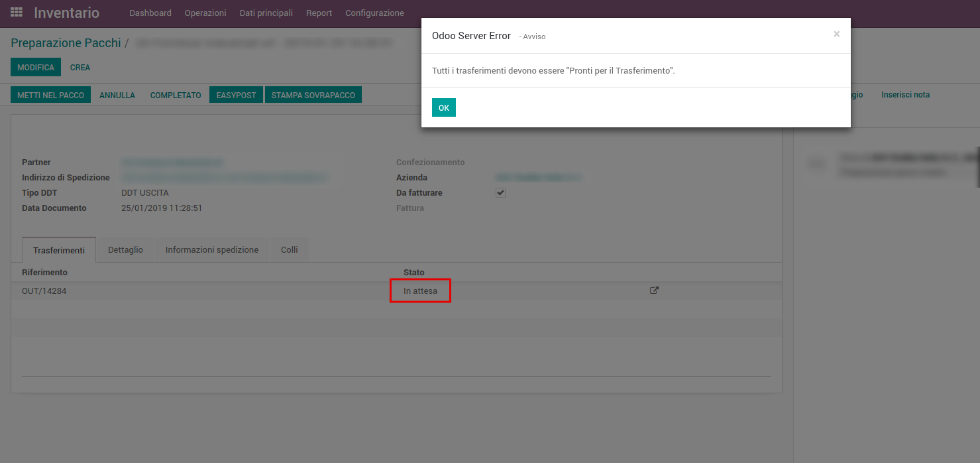Open the Dashboard menu

click(x=150, y=13)
